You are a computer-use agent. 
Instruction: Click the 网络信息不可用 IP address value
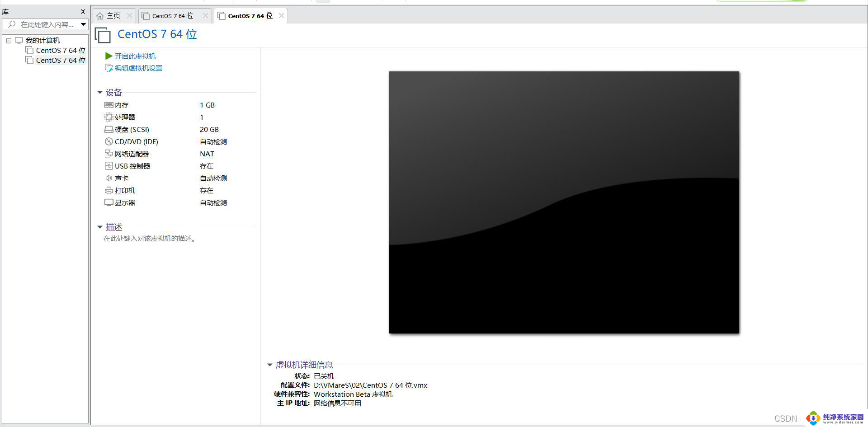tap(337, 404)
